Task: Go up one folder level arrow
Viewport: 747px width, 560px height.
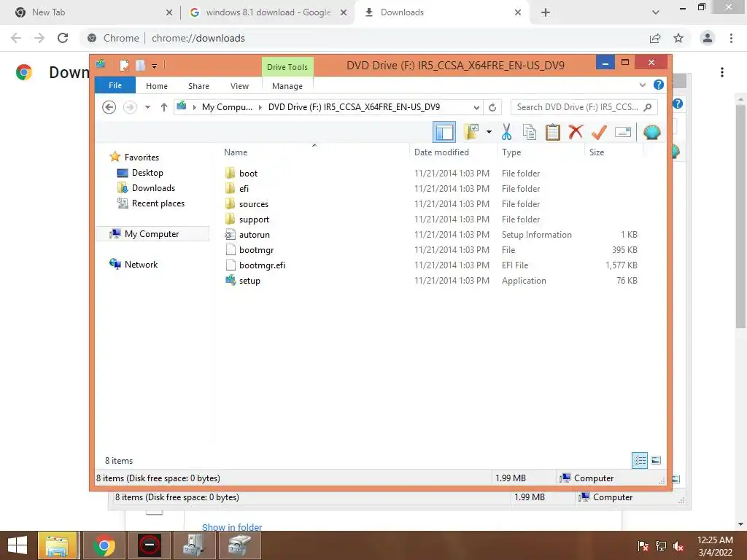Action: pyautogui.click(x=164, y=107)
